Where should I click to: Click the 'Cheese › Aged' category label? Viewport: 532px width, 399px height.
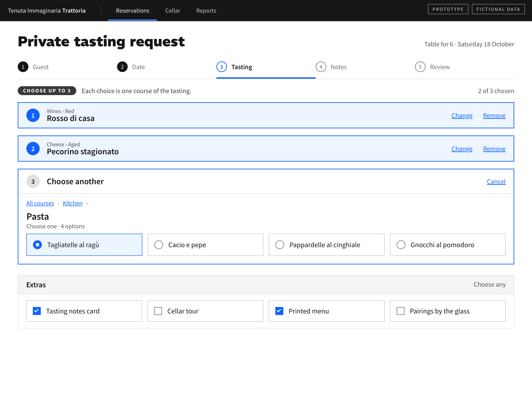point(63,144)
